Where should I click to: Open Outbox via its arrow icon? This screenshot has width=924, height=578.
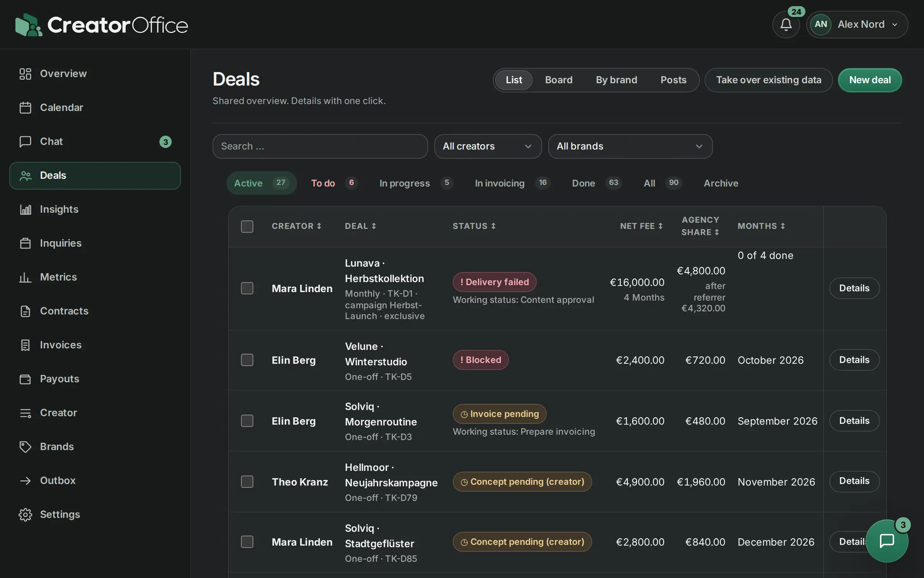click(25, 481)
